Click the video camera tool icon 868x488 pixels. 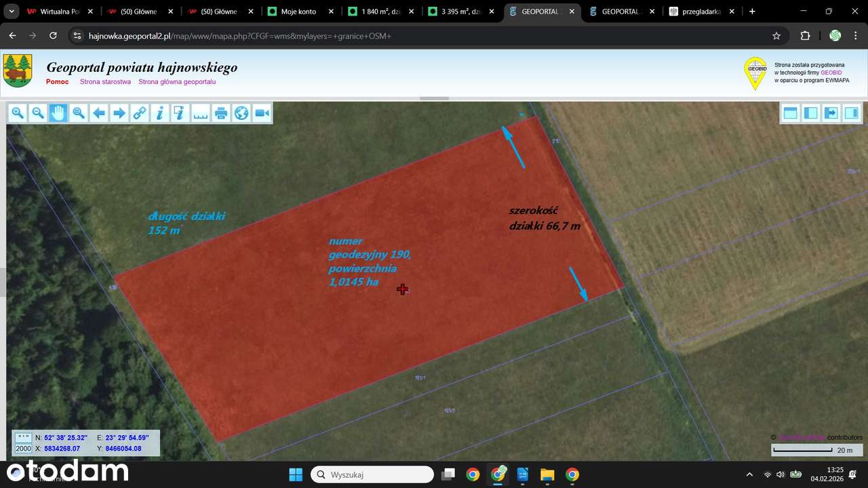262,113
